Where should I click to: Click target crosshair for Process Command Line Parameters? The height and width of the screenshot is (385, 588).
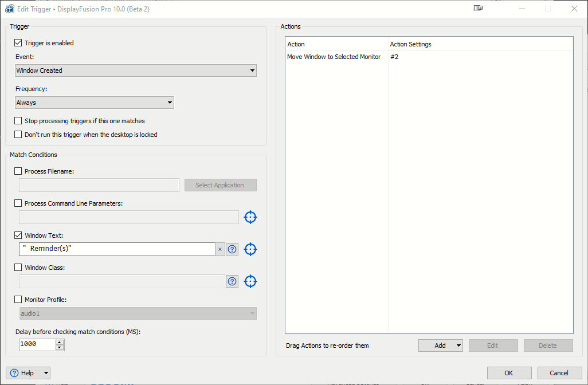tap(250, 217)
